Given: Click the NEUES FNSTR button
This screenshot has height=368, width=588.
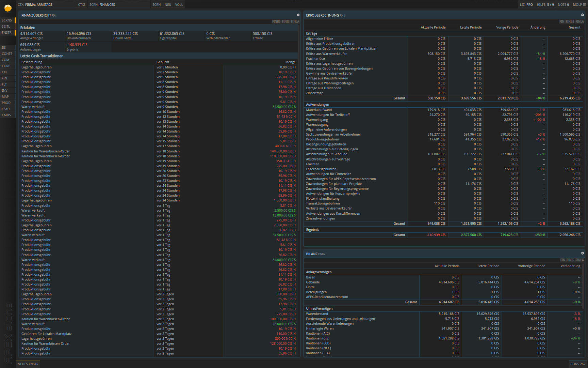Looking at the screenshot, I should (28, 364).
